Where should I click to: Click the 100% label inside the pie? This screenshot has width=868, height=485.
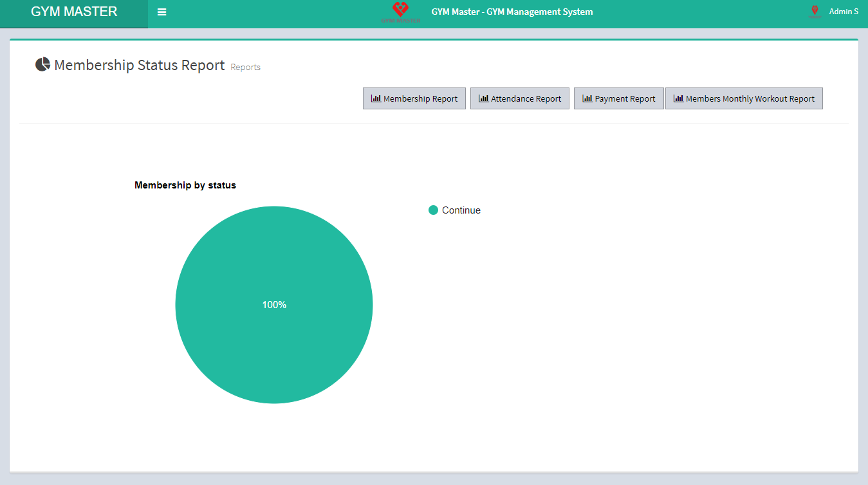pyautogui.click(x=274, y=304)
